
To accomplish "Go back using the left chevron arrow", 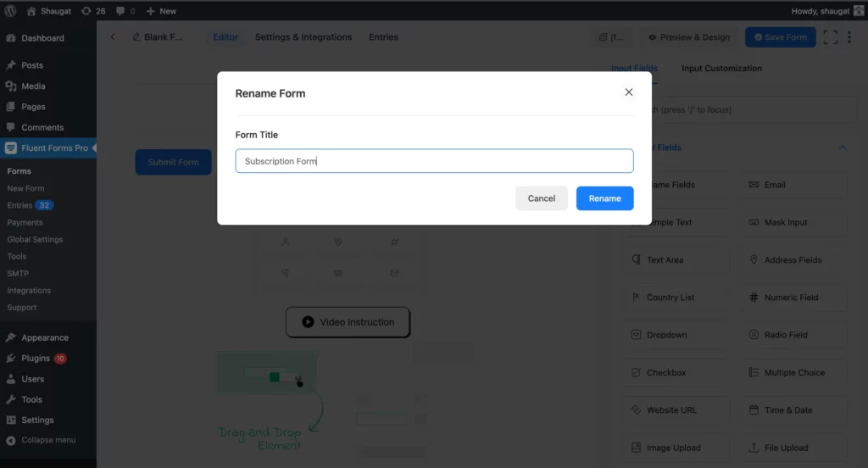I will coord(113,37).
